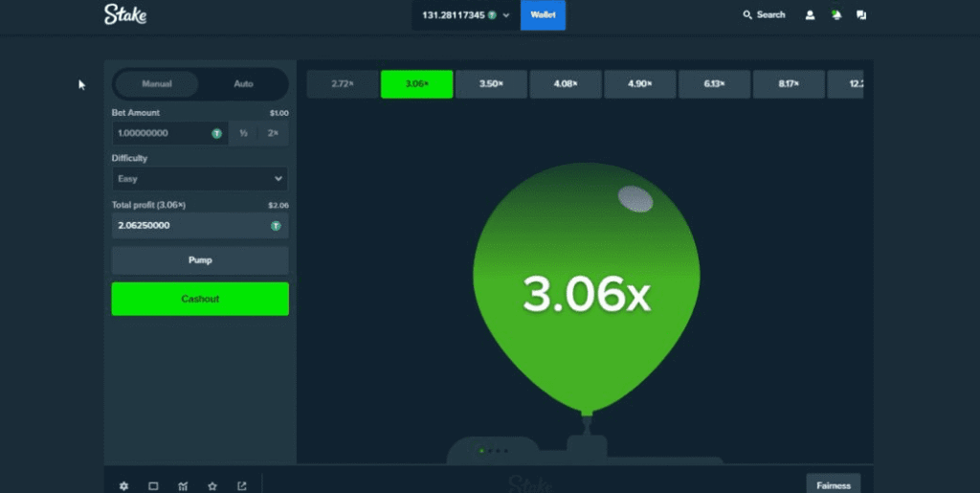Viewport: 980px width, 493px height.
Task: Select the 4.08× multiplier tab
Action: [566, 84]
